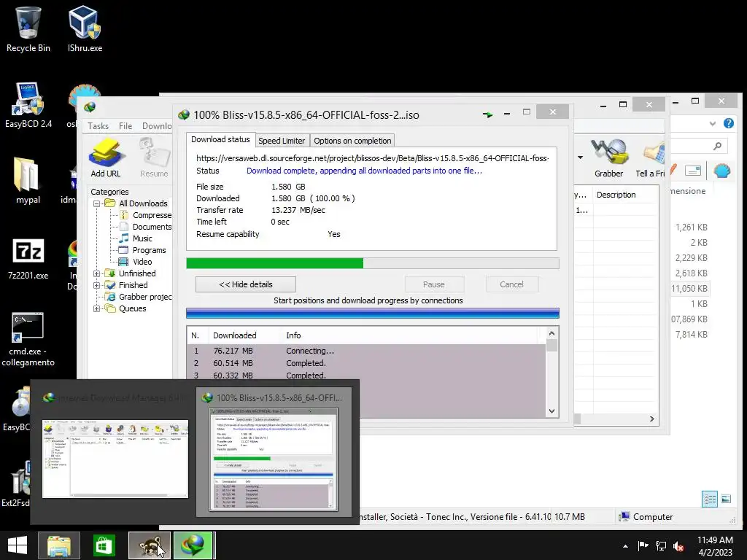Open the Recycle Bin desktop icon
Image resolution: width=747 pixels, height=560 pixels.
point(28,29)
